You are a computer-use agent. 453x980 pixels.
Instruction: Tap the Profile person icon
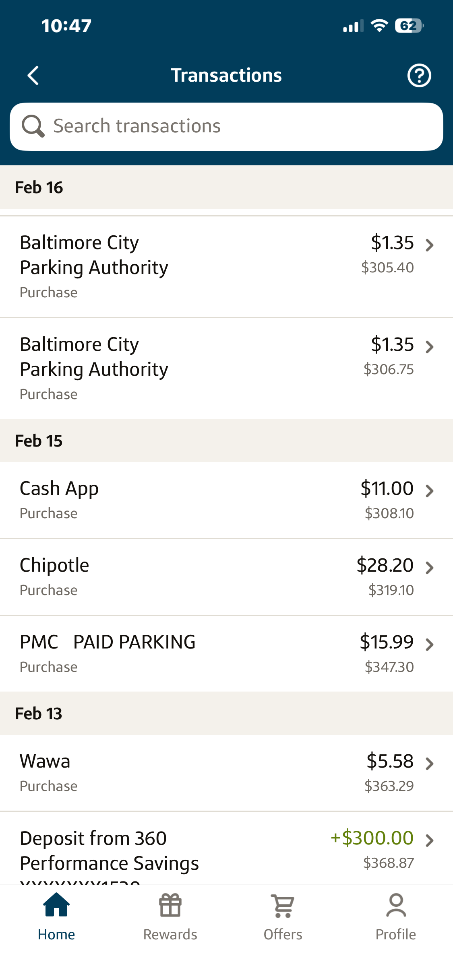[x=396, y=905]
